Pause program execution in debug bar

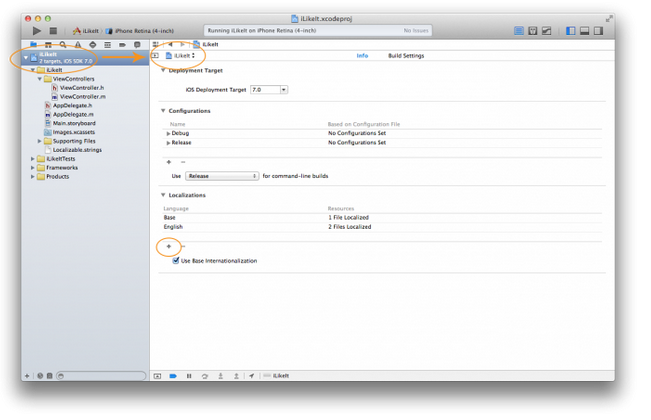(x=189, y=376)
